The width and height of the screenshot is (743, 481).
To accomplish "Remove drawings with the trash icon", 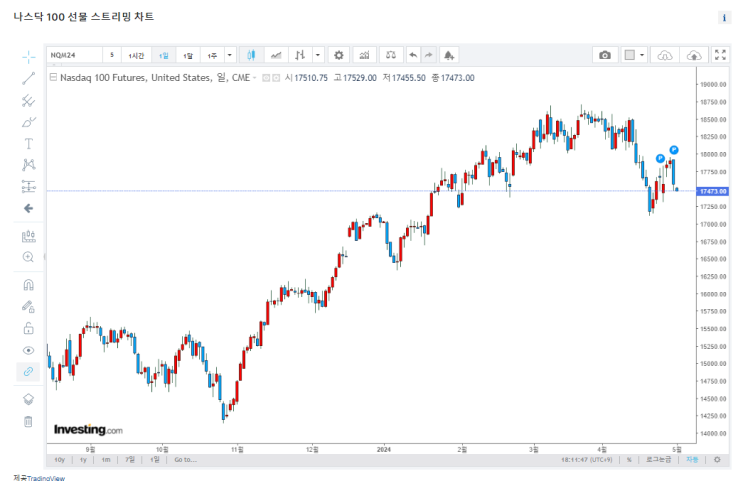I will tap(28, 421).
